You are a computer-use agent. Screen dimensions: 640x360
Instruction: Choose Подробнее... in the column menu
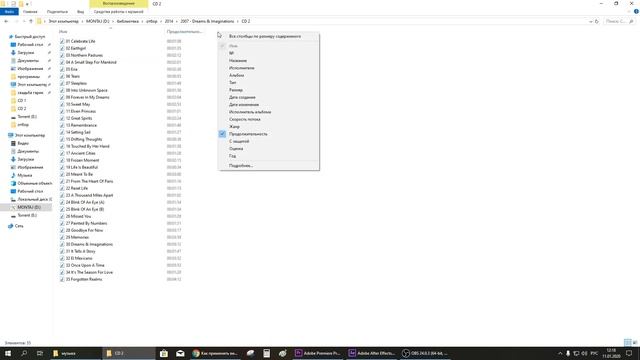(241, 166)
